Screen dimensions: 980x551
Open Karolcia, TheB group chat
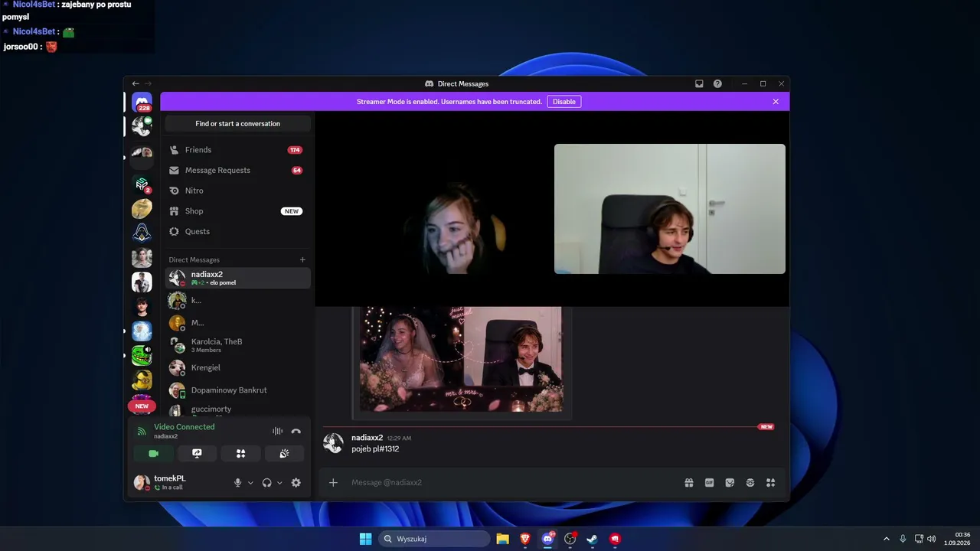pos(237,345)
